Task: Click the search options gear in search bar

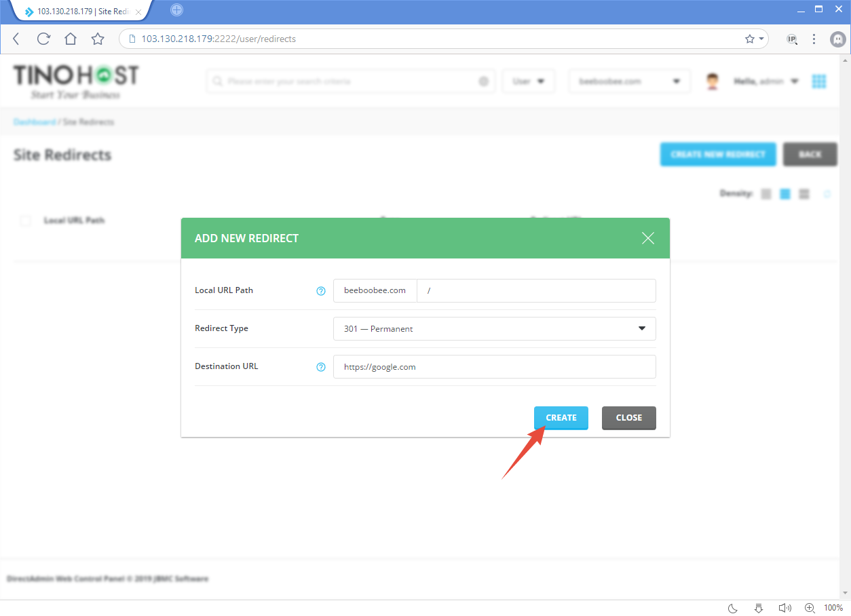Action: (483, 81)
